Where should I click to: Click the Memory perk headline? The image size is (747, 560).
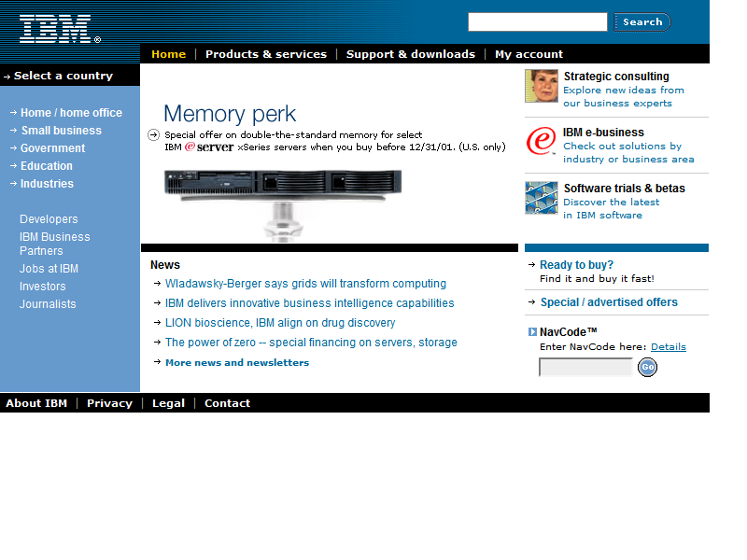pyautogui.click(x=230, y=114)
